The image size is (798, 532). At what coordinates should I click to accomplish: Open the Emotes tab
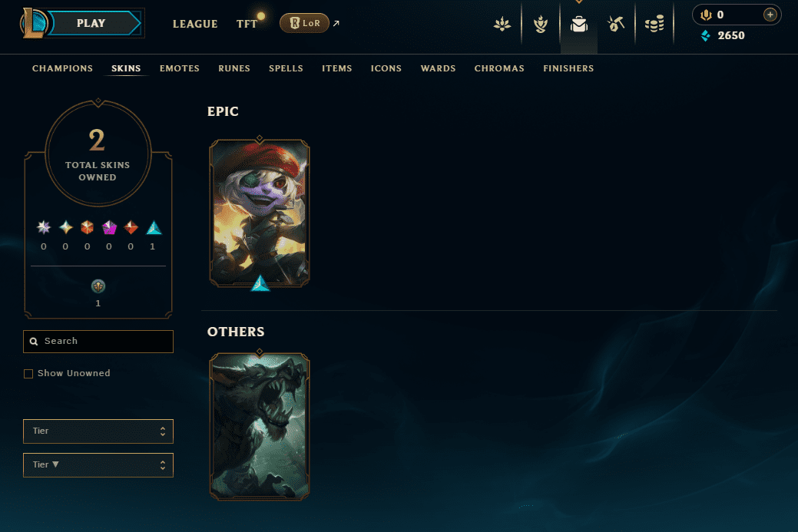tap(180, 68)
